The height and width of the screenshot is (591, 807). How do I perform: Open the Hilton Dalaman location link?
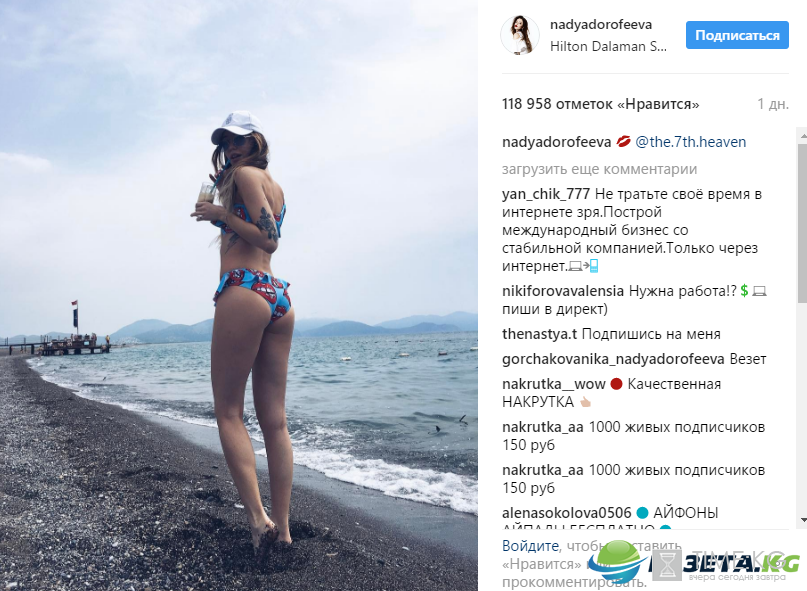tap(608, 46)
